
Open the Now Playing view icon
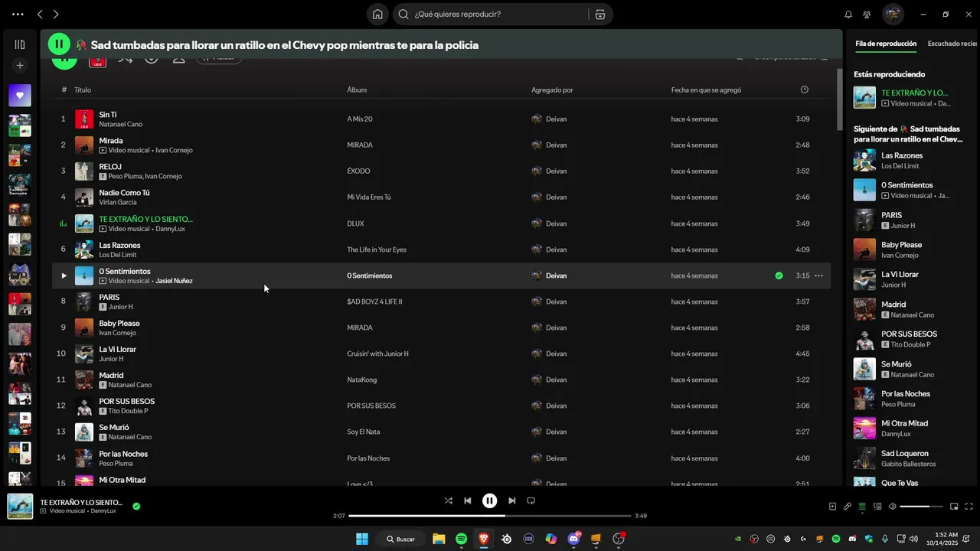832,507
